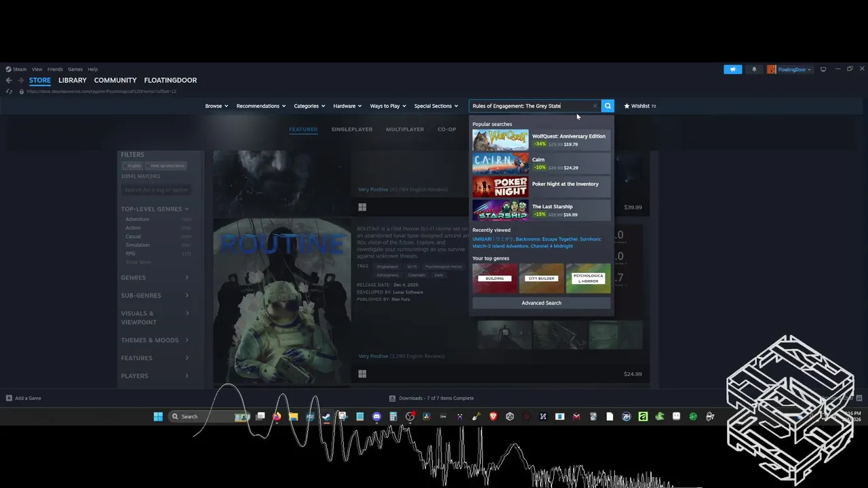Open the Hardware dropdown
Image resolution: width=868 pixels, height=488 pixels.
coord(347,106)
